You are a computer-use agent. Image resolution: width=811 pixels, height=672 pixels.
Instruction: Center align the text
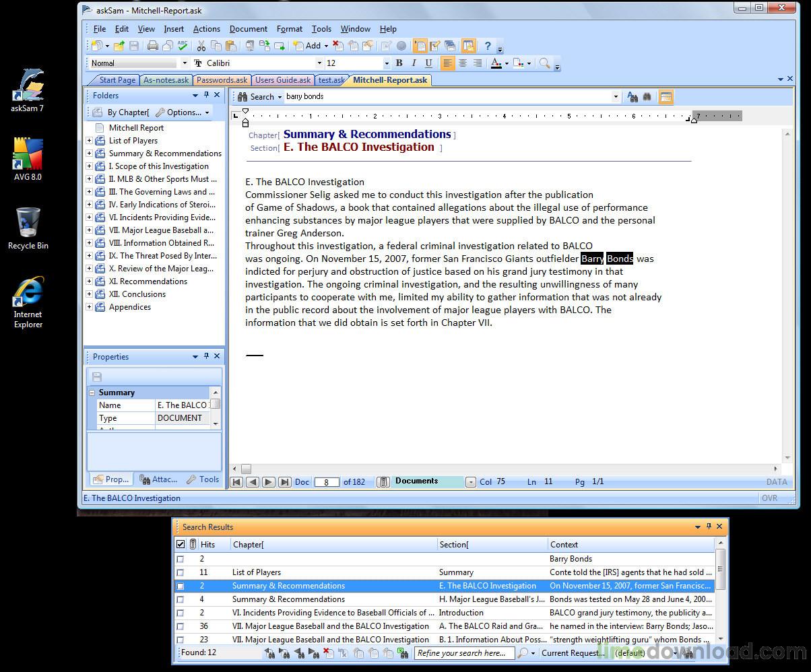463,63
